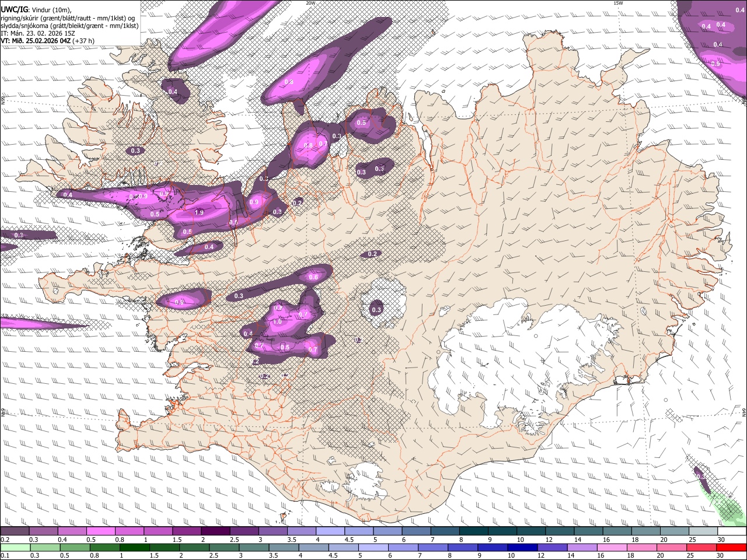Click the white swatch above 30 in upper legend row
This screenshot has width=747, height=560.
pyautogui.click(x=732, y=531)
